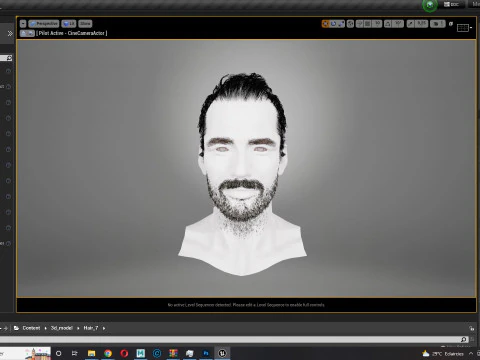Open the viewport options dropdown arrow
This screenshot has width=480, height=360.
coord(23,24)
